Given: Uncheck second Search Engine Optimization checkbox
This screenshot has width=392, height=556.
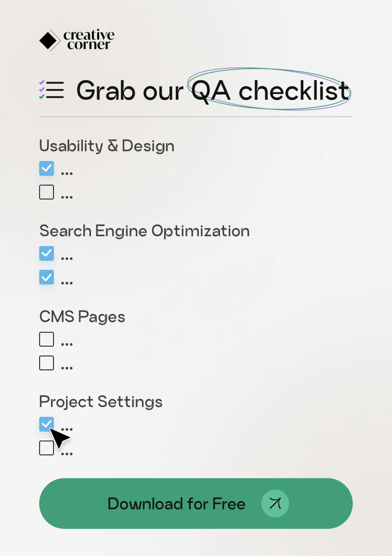Looking at the screenshot, I should 46,277.
